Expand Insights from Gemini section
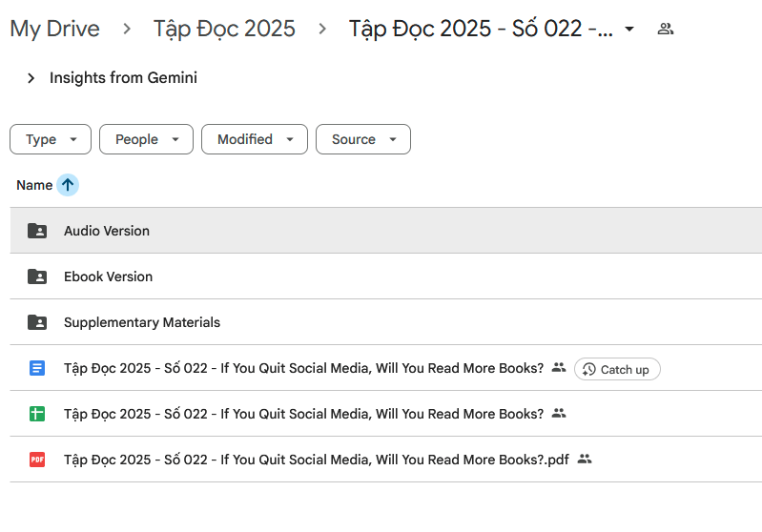 (x=31, y=78)
